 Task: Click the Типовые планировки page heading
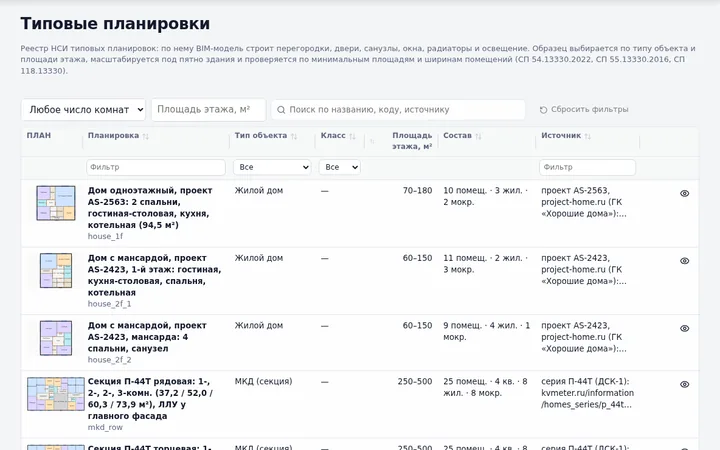click(115, 24)
